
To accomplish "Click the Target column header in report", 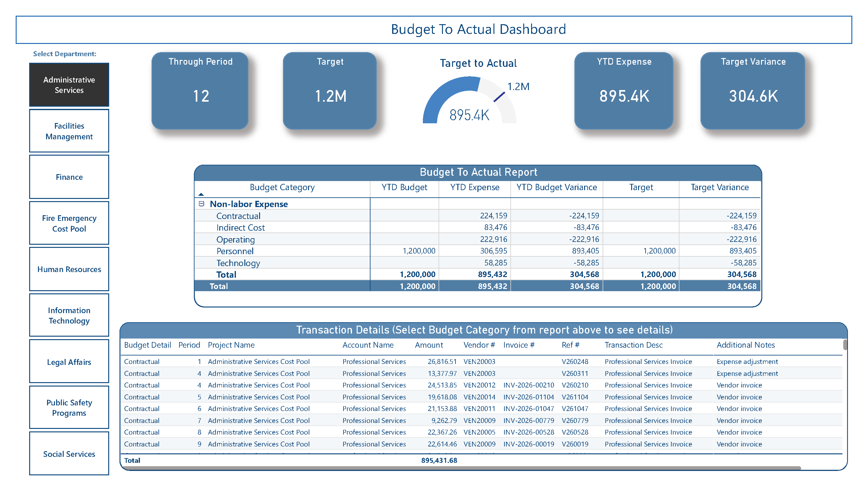I will 641,187.
